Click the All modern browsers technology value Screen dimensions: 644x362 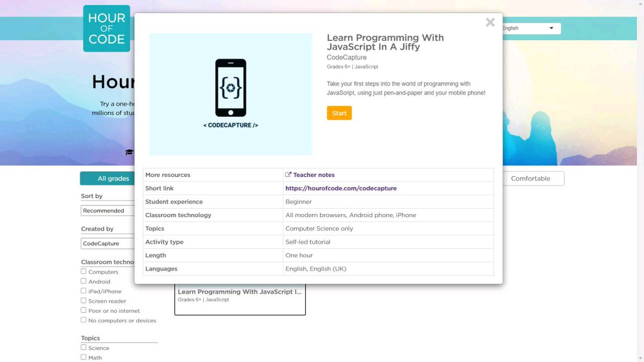[350, 215]
